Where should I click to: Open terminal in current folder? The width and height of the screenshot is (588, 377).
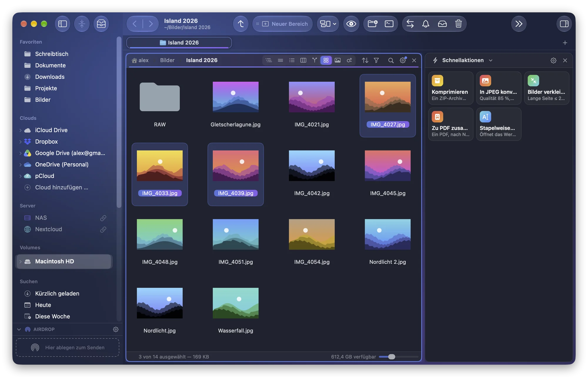pos(389,24)
